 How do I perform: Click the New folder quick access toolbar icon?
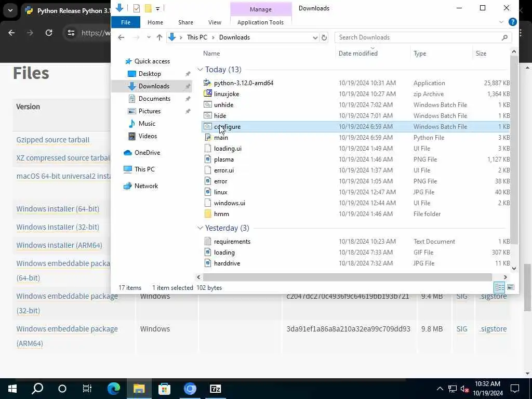click(148, 8)
